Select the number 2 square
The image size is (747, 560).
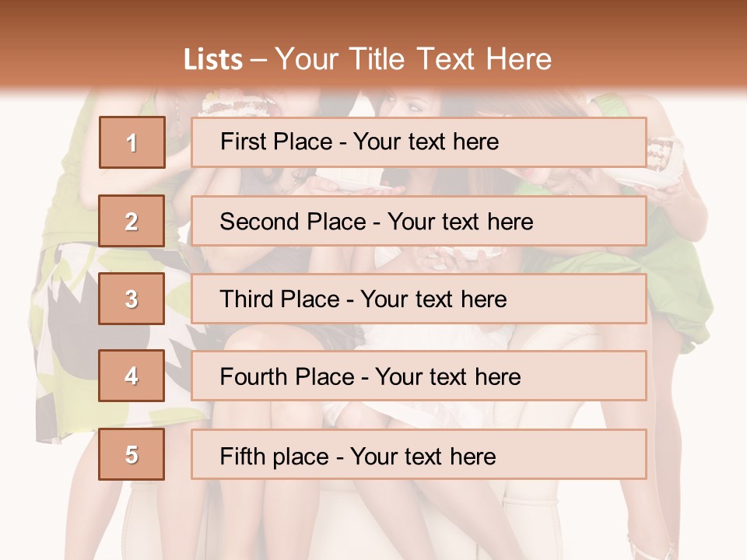coord(132,221)
